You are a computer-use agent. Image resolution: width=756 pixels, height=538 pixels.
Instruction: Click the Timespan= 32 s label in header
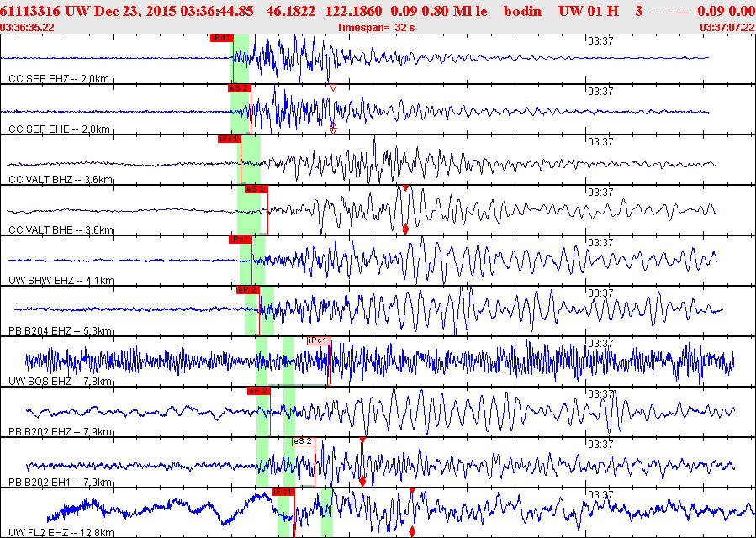(x=376, y=28)
